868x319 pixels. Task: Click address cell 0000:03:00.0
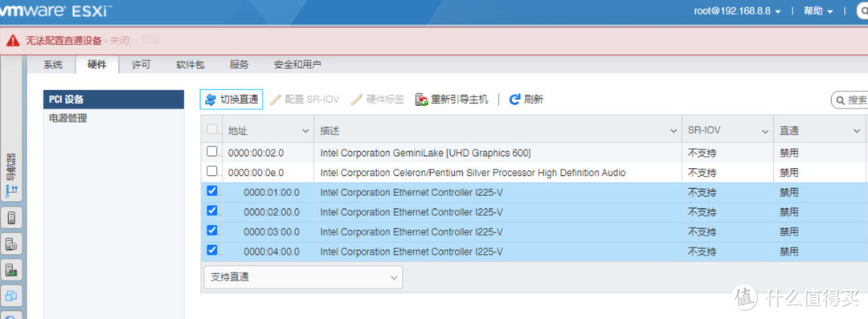[x=272, y=231]
